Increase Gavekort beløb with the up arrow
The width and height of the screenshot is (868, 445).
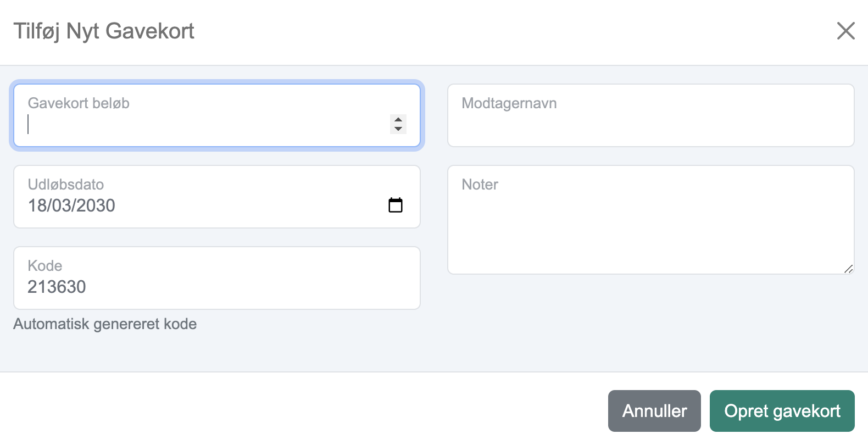398,120
